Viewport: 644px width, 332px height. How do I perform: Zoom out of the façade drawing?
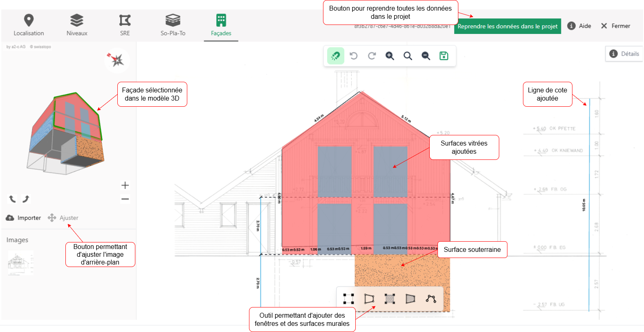(426, 56)
